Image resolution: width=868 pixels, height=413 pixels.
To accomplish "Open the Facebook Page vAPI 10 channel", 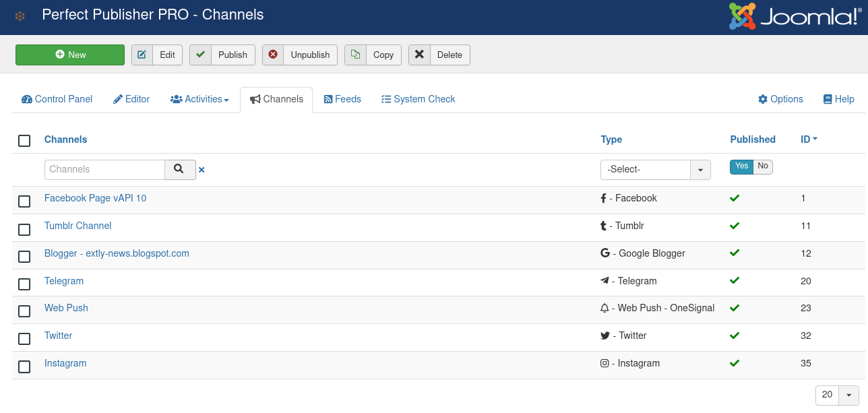I will [x=95, y=198].
